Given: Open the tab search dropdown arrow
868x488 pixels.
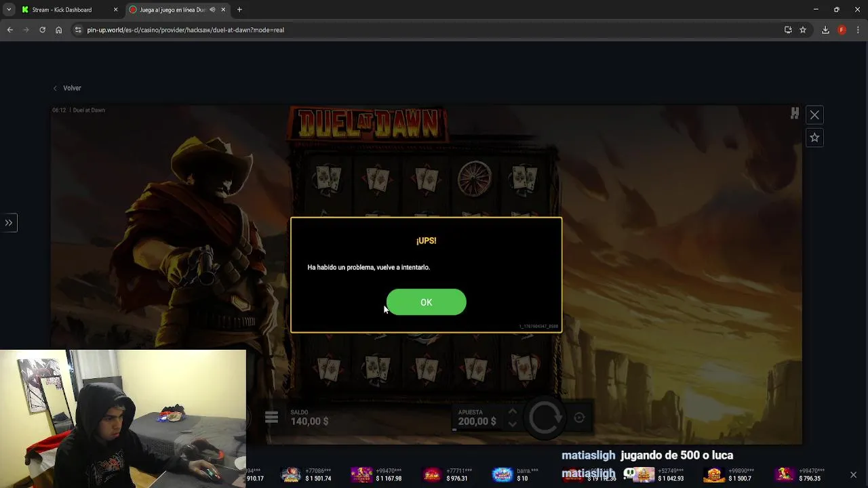Looking at the screenshot, I should coord(8,10).
